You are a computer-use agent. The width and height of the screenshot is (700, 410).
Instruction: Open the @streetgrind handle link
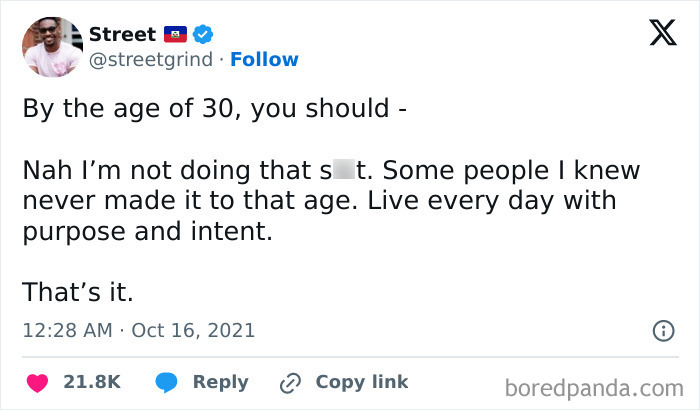152,59
